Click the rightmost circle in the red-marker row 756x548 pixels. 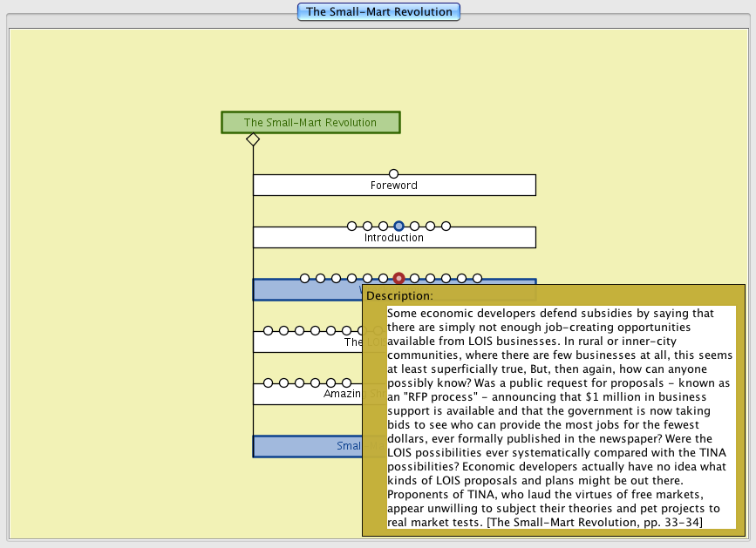[477, 279]
